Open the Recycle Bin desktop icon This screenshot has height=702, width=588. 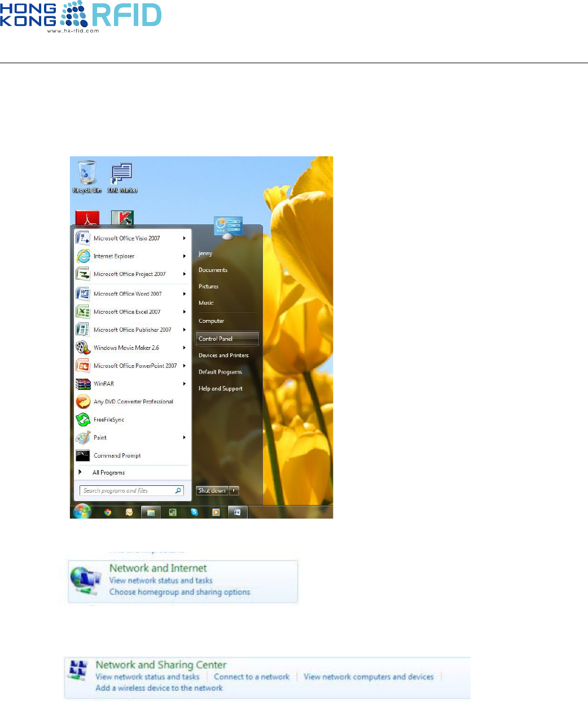click(x=87, y=177)
